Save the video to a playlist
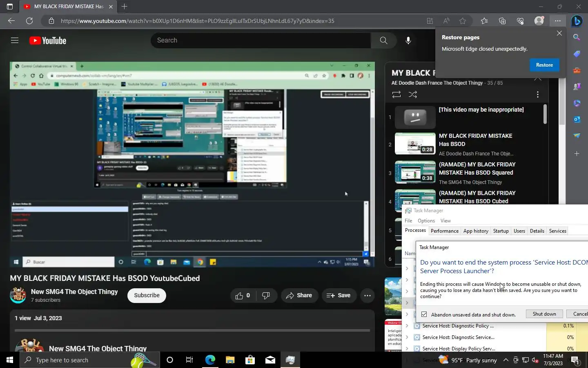588x368 pixels. coord(339,295)
